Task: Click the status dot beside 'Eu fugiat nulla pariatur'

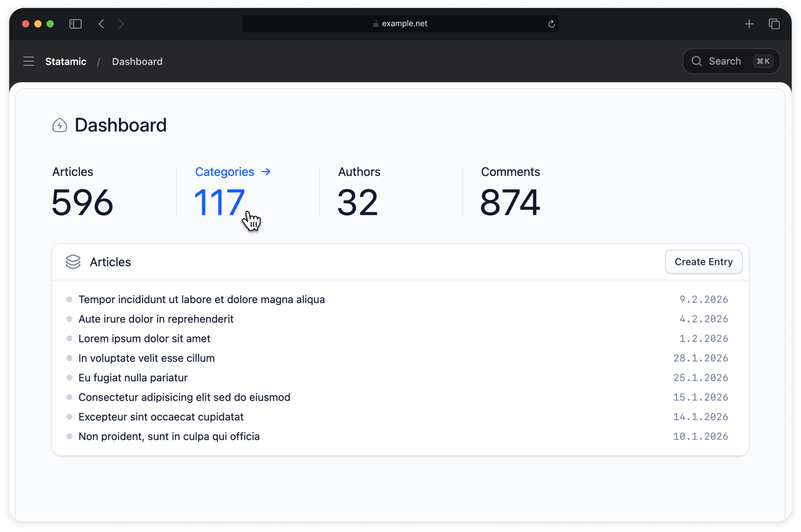Action: click(x=69, y=378)
